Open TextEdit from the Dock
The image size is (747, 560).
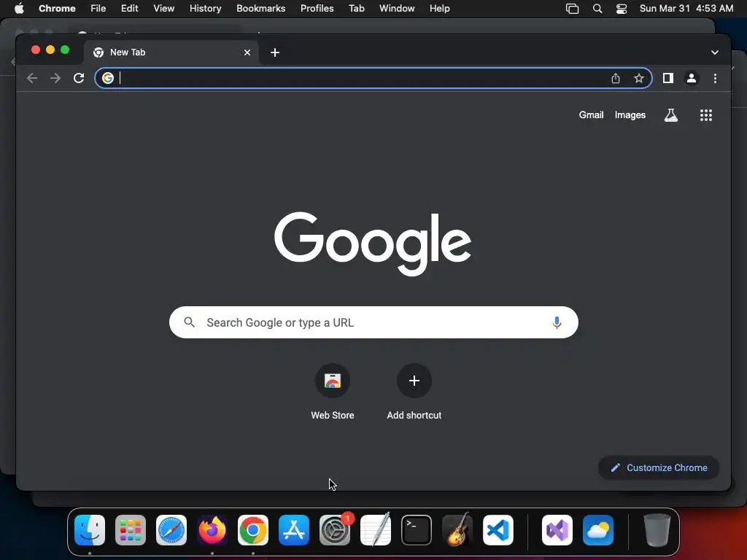[x=376, y=529]
